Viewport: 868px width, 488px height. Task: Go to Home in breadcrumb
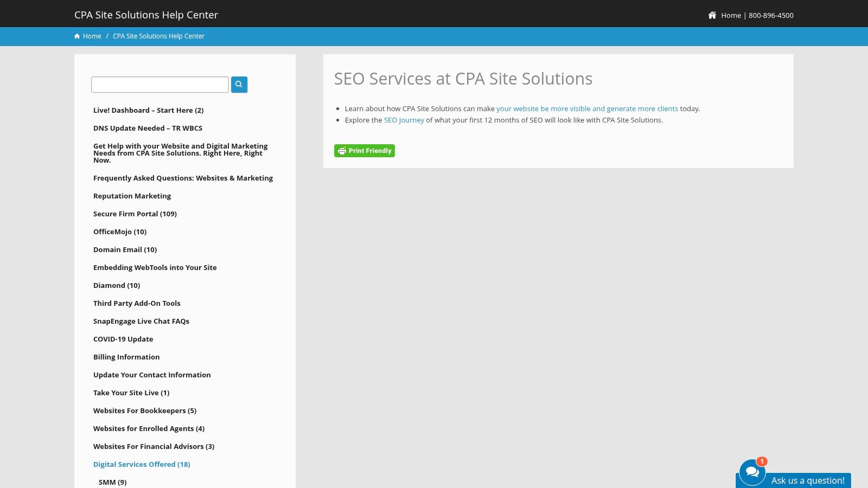tap(92, 36)
